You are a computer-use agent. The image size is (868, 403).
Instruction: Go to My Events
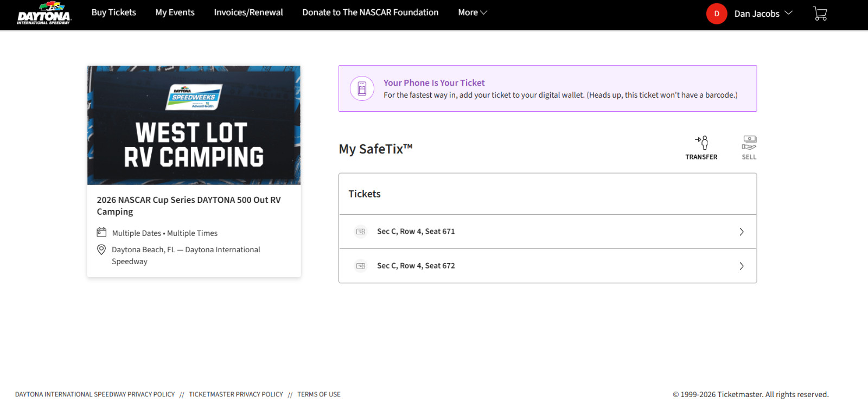[x=175, y=12]
